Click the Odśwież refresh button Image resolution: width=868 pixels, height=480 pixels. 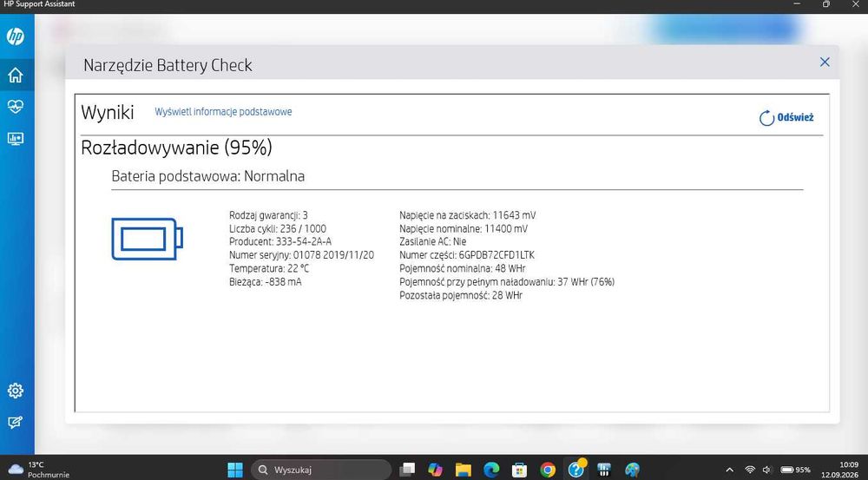786,117
